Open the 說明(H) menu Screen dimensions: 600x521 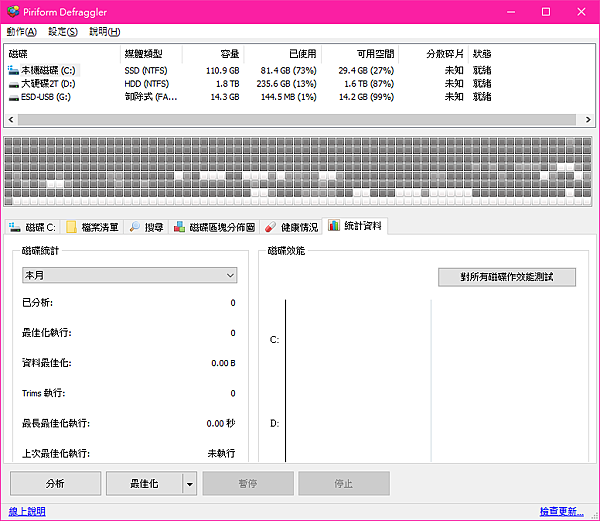pos(104,32)
